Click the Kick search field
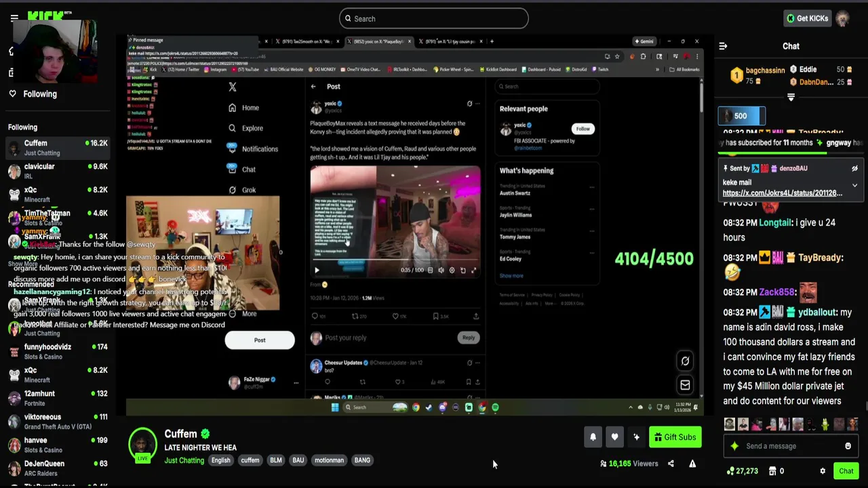Screen dimensions: 868x488 434,18
